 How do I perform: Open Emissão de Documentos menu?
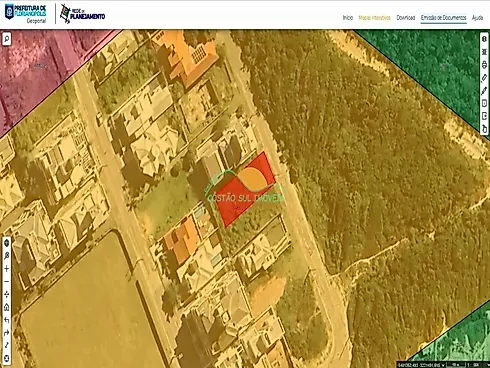point(443,18)
